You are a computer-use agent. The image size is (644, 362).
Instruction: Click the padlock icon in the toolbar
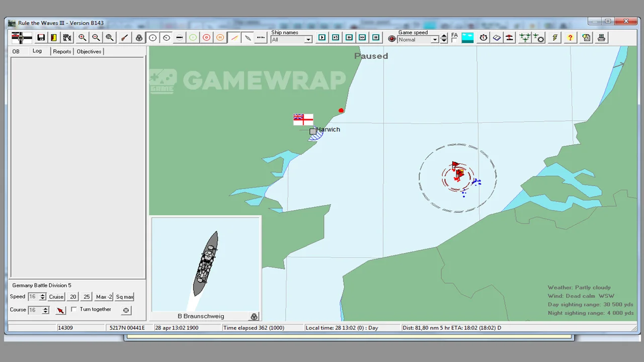point(139,38)
